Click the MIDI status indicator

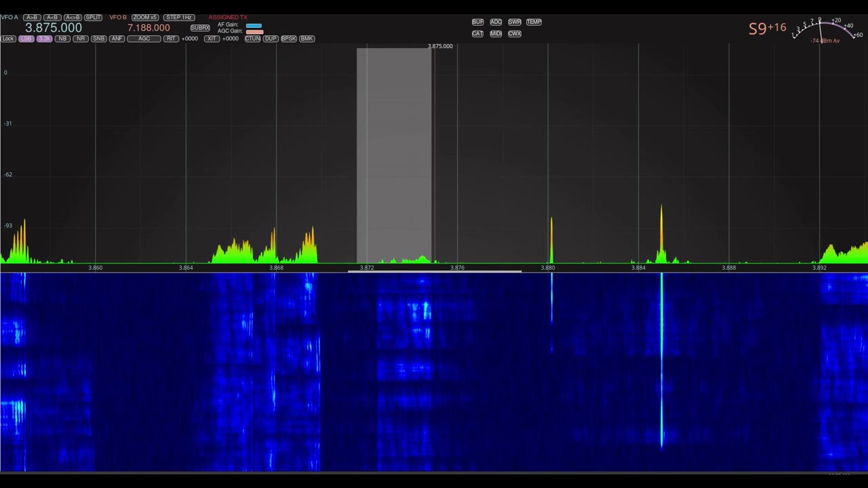496,33
